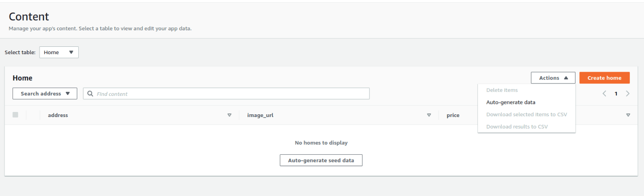Viewport: 644px width, 196px height.
Task: Focus the Find content search field
Action: click(x=226, y=94)
